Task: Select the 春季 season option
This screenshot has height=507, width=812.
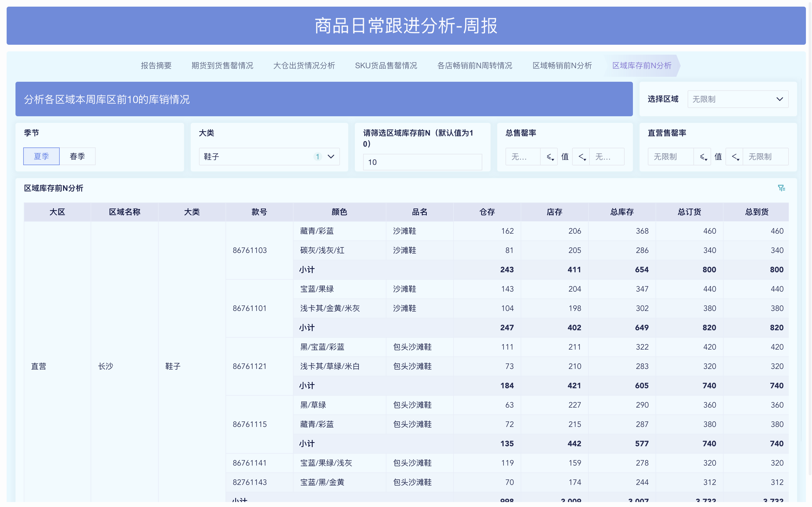Action: click(x=77, y=156)
